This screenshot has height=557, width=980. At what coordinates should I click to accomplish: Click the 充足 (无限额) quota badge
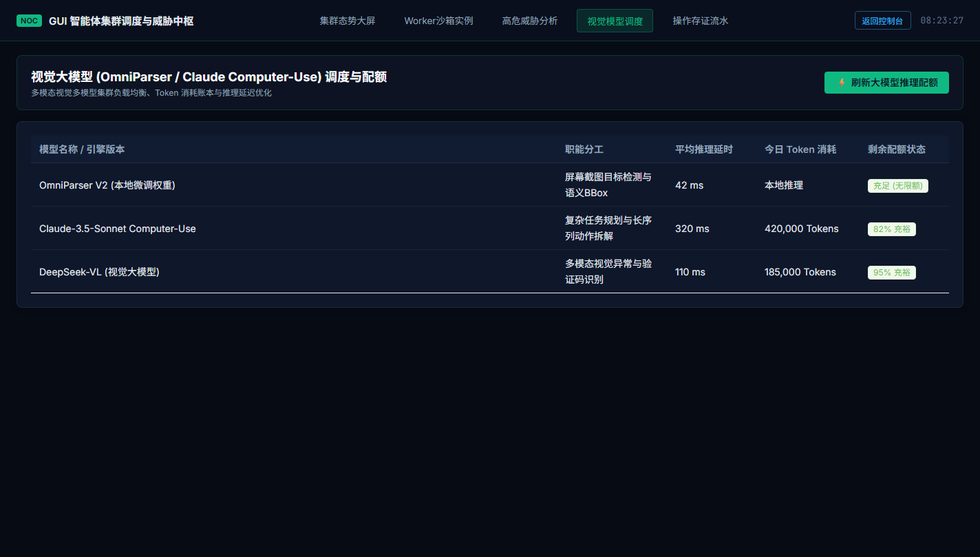coord(898,186)
